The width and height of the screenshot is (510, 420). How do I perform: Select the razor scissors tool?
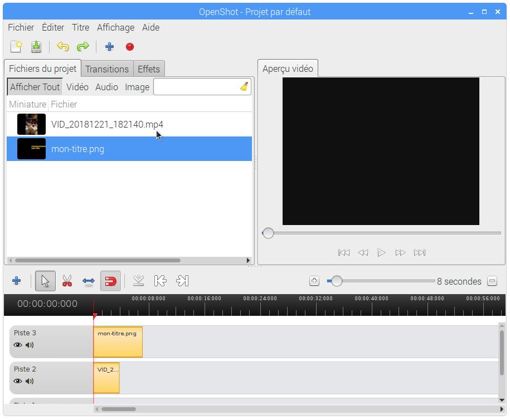pos(67,281)
